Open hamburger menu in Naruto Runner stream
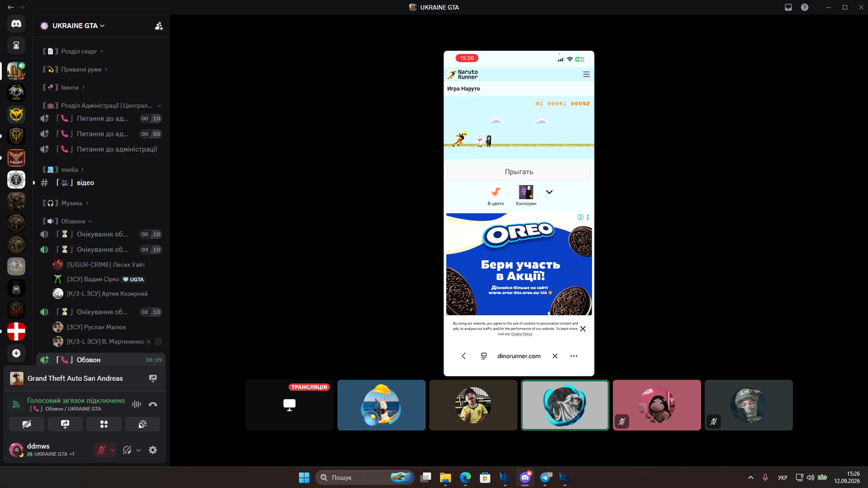The image size is (868, 488). [587, 75]
